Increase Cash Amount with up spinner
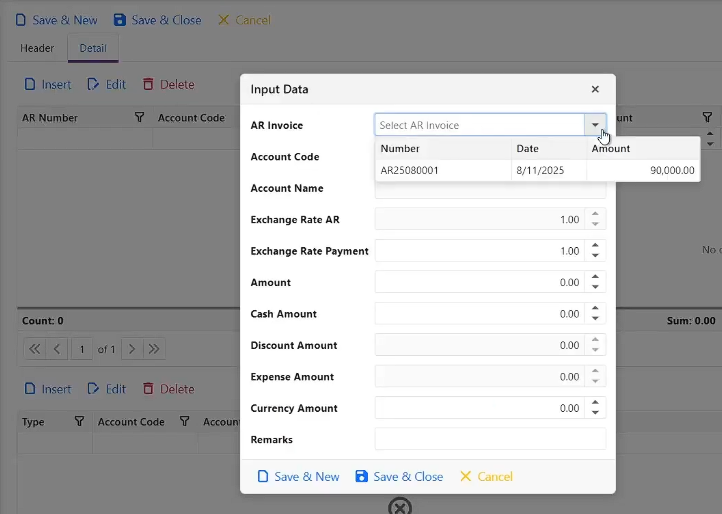 [595, 308]
